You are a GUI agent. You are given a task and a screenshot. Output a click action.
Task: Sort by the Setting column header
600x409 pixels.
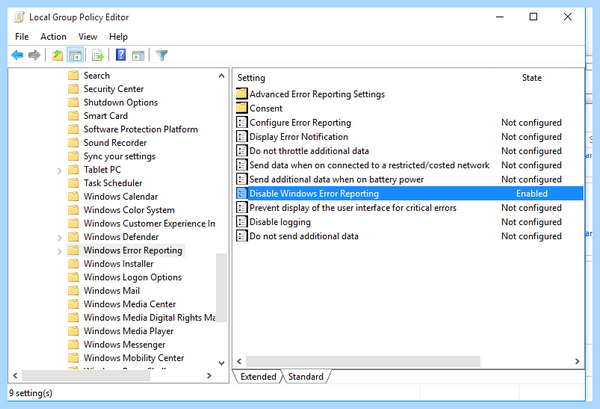tap(251, 78)
